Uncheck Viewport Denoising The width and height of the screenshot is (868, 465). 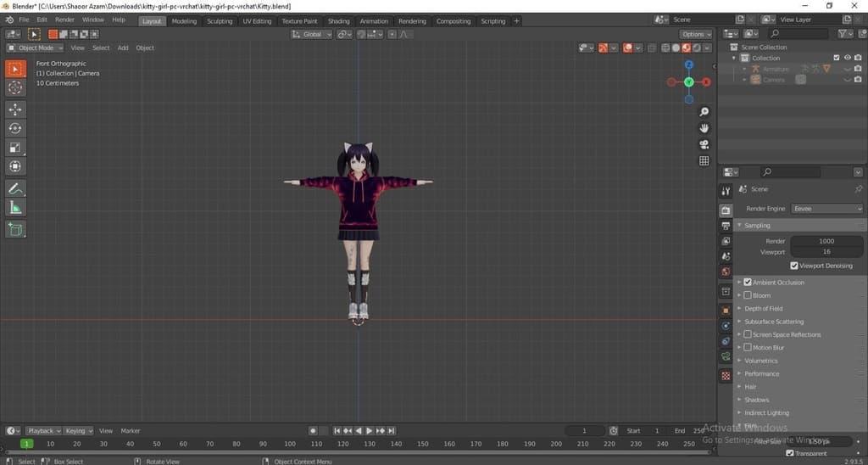click(793, 266)
